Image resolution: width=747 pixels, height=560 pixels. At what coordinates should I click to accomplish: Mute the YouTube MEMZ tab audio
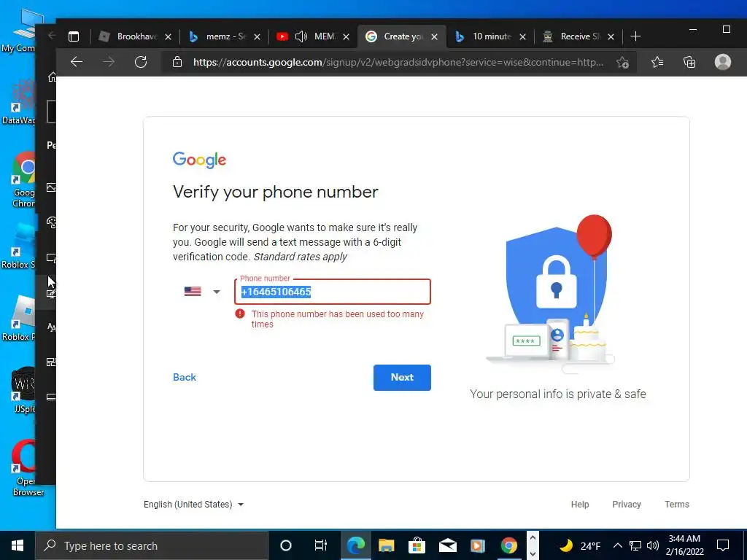click(301, 36)
